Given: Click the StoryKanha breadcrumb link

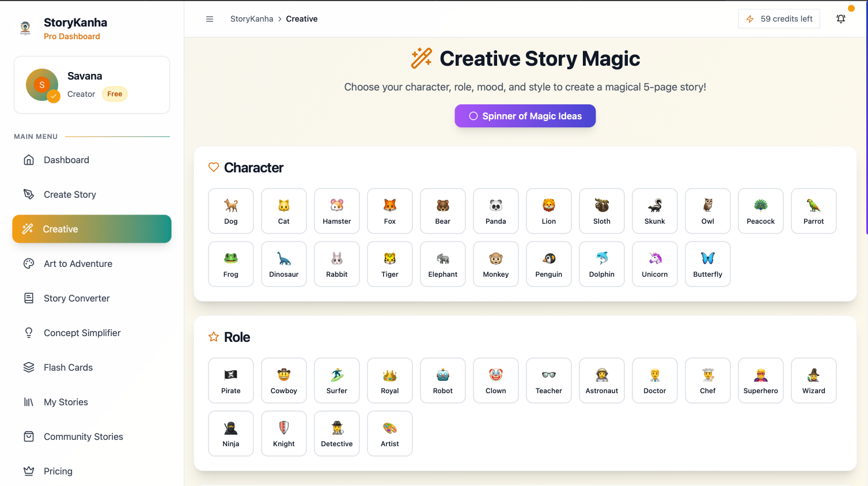Looking at the screenshot, I should 252,19.
